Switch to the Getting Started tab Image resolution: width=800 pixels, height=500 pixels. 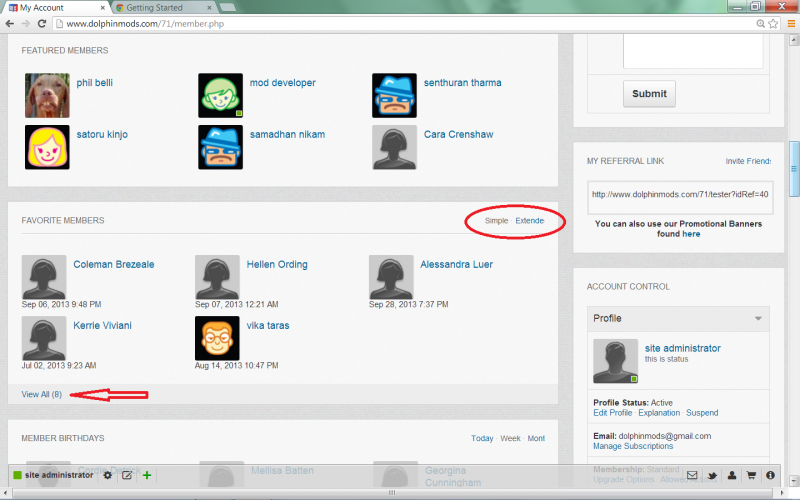coord(163,8)
